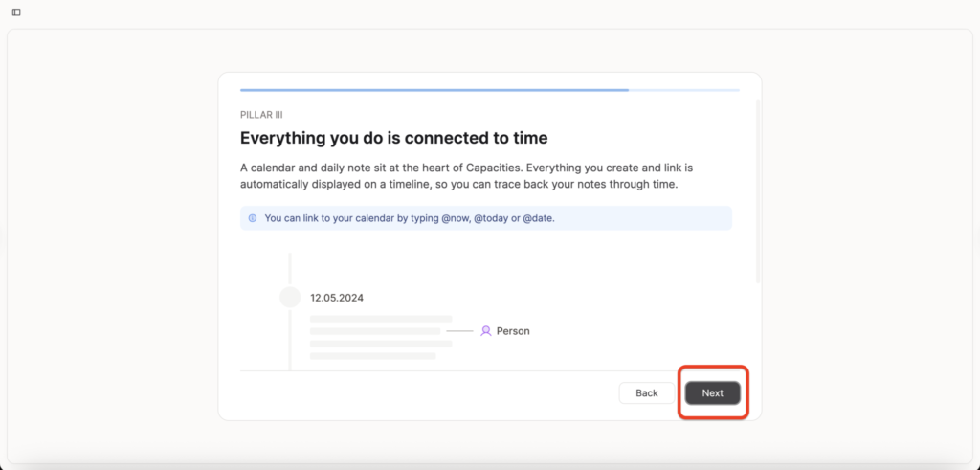Viewport: 980px width, 470px height.
Task: Click the vertical timeline line above the date
Action: coord(290,268)
